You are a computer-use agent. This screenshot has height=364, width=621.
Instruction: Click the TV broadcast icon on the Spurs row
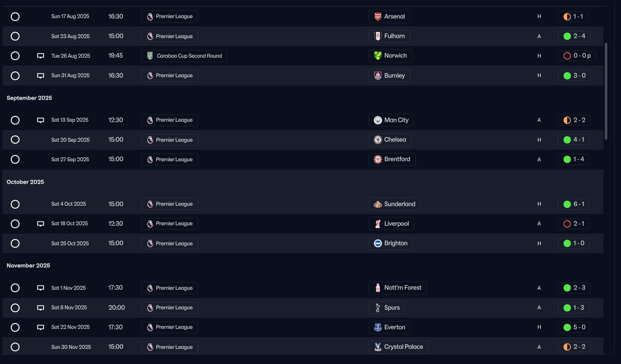pos(41,308)
